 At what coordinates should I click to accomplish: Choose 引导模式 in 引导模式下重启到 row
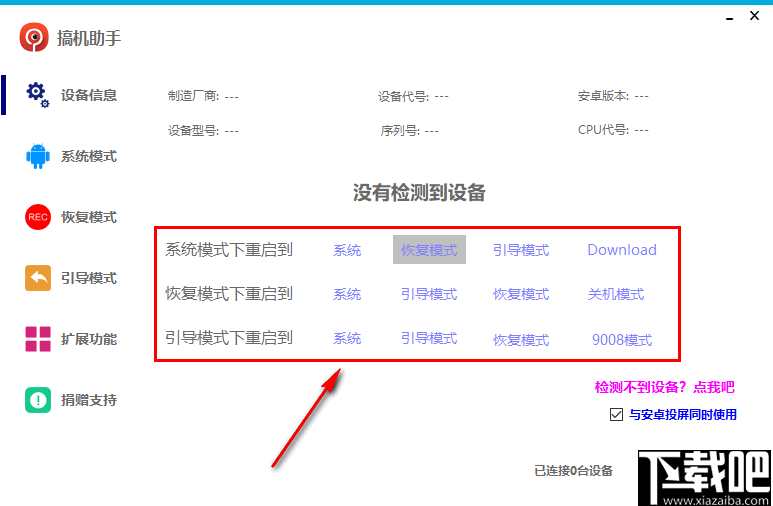pos(429,338)
